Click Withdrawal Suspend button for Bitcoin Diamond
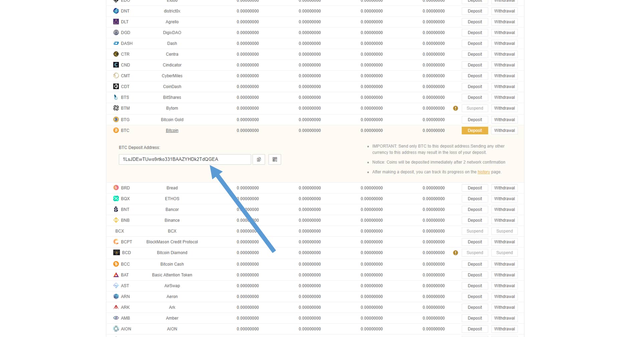The width and height of the screenshot is (644, 337). [x=505, y=253]
